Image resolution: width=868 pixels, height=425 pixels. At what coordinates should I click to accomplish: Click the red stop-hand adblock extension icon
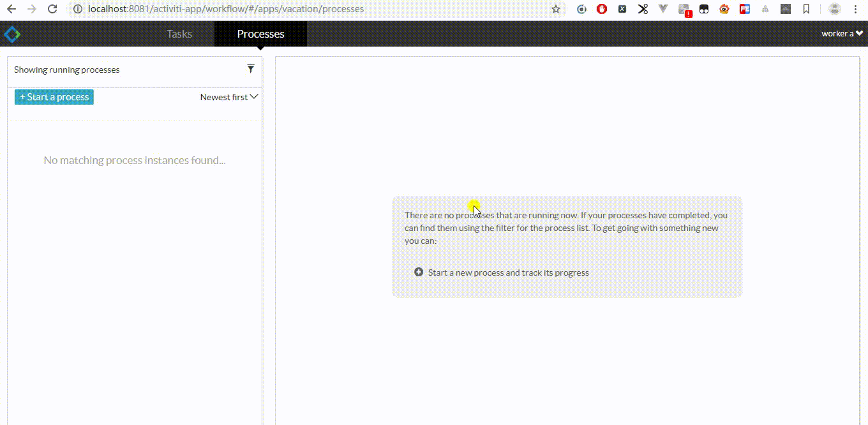(602, 10)
